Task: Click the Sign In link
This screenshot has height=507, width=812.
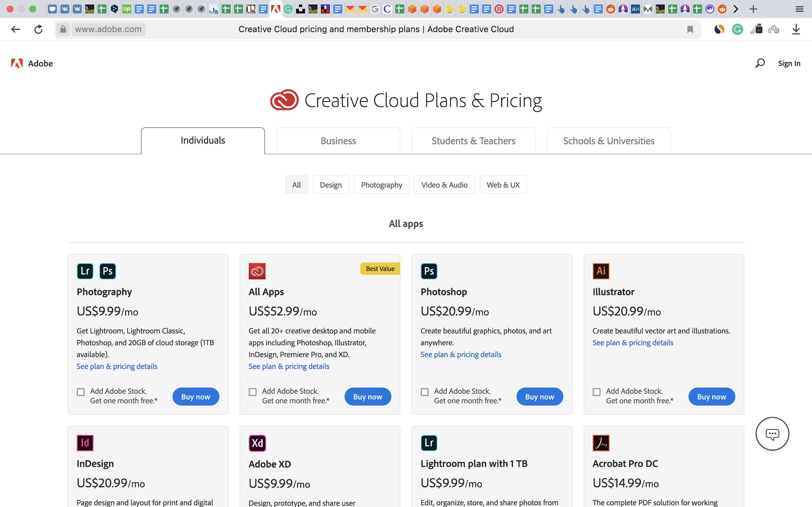Action: click(x=789, y=63)
